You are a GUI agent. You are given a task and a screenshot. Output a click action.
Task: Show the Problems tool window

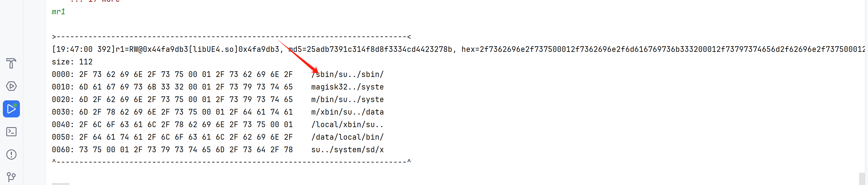11,154
